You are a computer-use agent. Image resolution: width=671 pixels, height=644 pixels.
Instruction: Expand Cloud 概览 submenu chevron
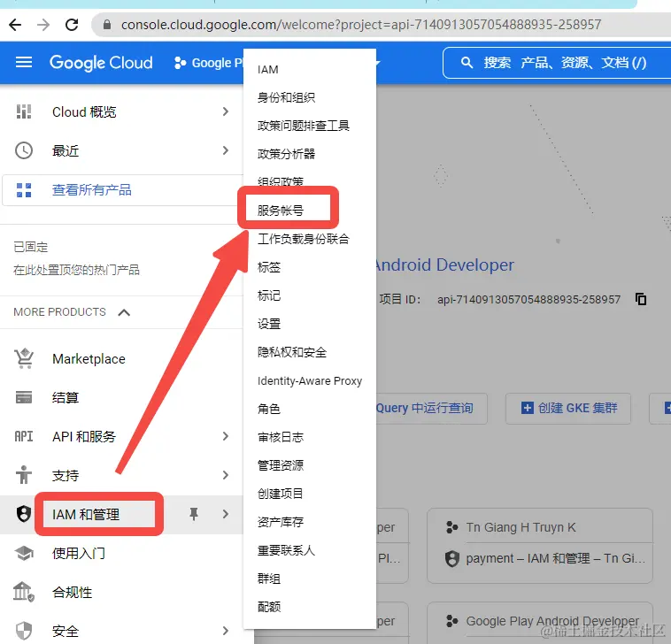point(226,111)
